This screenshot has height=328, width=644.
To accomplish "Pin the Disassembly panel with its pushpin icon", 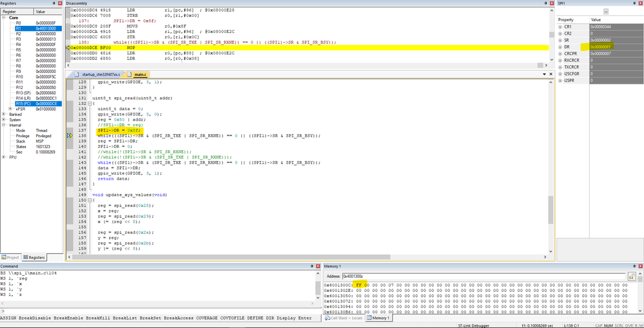I will pyautogui.click(x=546, y=3).
